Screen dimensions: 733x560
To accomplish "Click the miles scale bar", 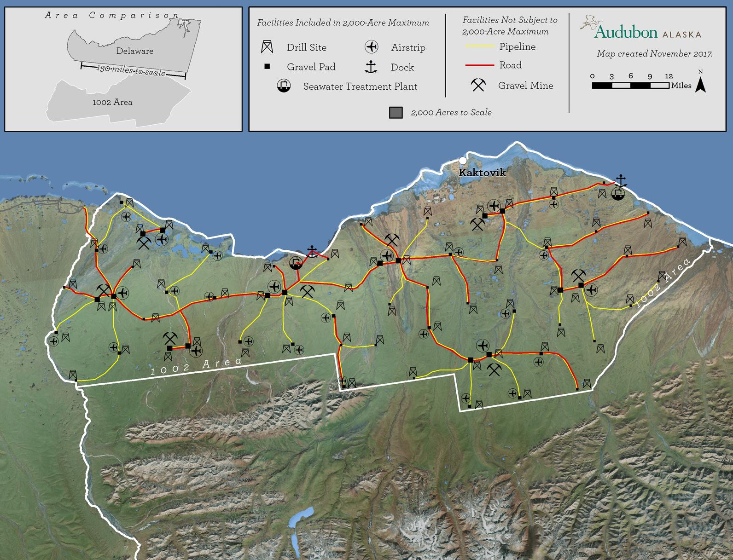I will 630,86.
